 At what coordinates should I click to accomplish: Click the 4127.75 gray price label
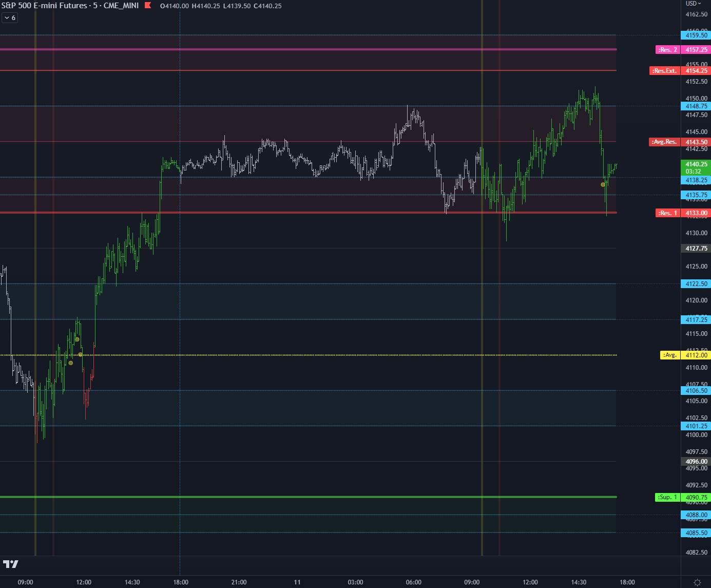(696, 249)
